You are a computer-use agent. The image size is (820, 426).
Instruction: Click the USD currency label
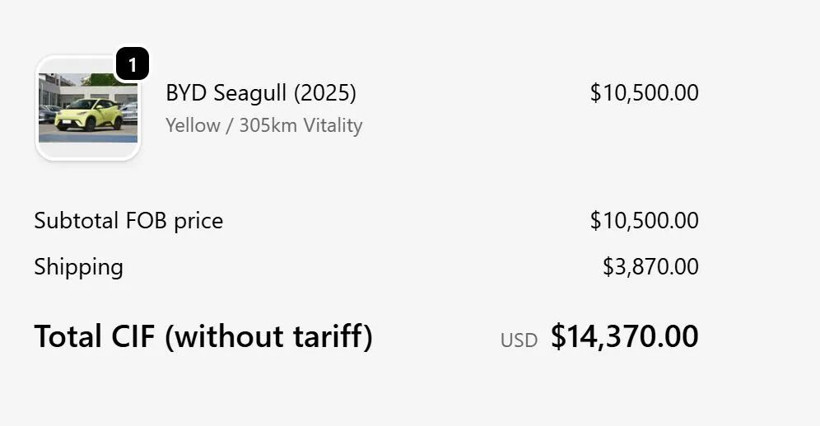pos(519,340)
